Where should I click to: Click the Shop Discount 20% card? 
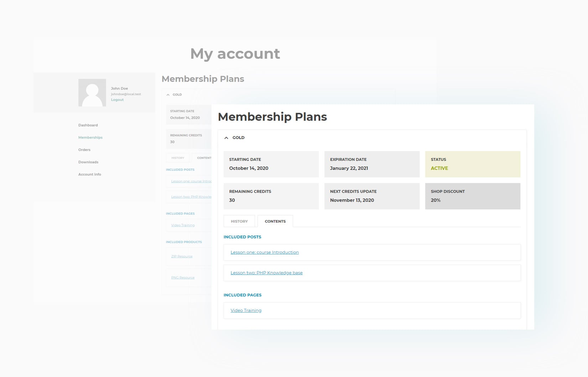[472, 196]
